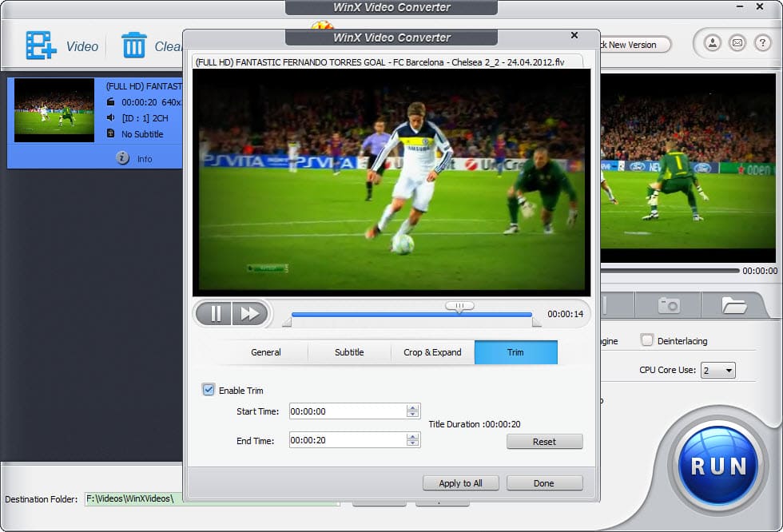This screenshot has width=783, height=532.
Task: Open the Crop & Expand tab
Action: pyautogui.click(x=432, y=352)
